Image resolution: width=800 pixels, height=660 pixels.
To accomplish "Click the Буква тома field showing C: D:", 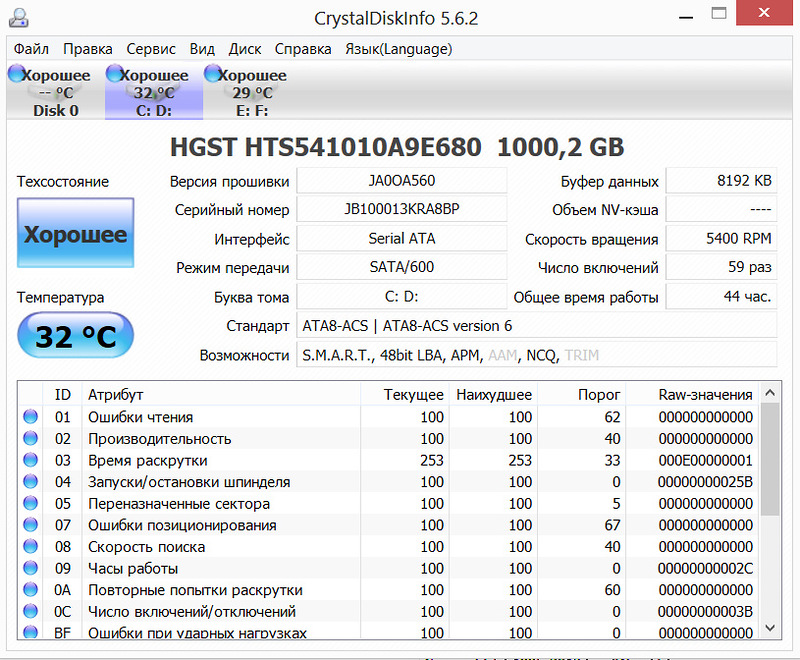I will (402, 296).
